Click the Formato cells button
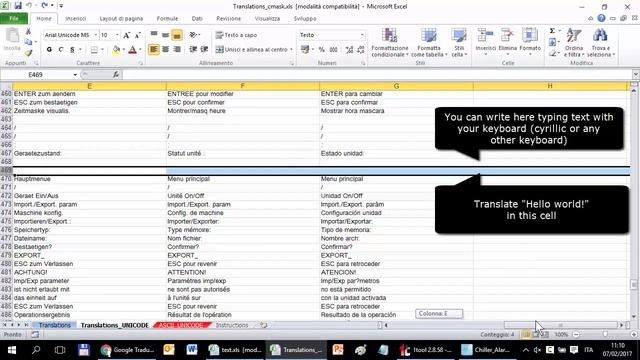640x360 pixels. click(530, 42)
